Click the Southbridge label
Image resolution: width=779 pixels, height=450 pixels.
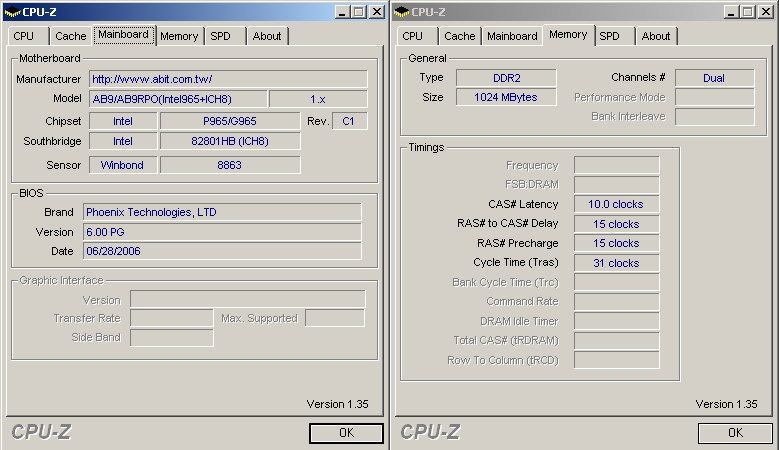52,141
